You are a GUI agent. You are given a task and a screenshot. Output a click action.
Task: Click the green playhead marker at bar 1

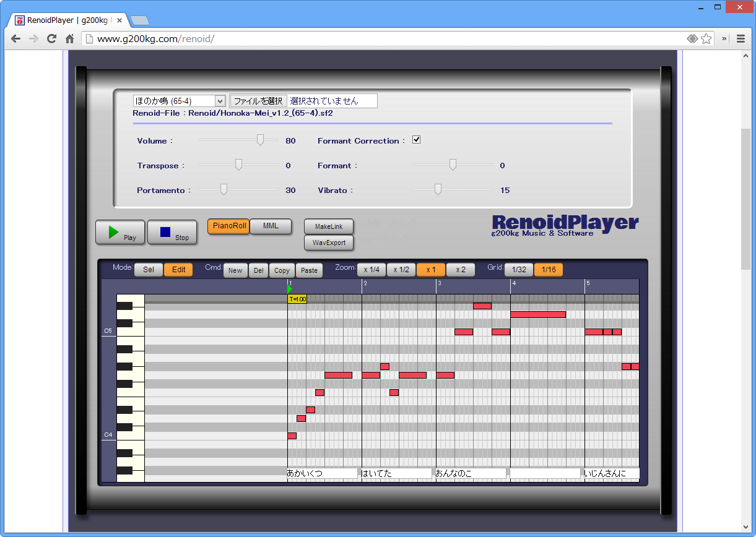(290, 289)
